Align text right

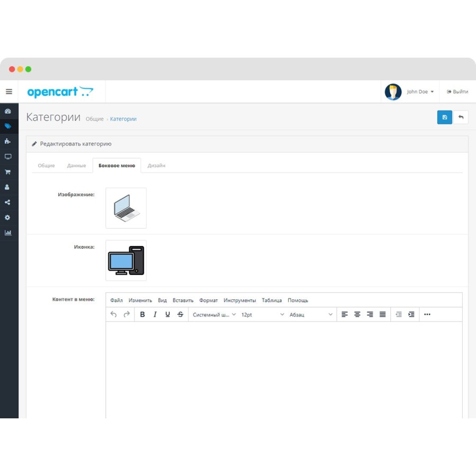pyautogui.click(x=370, y=314)
